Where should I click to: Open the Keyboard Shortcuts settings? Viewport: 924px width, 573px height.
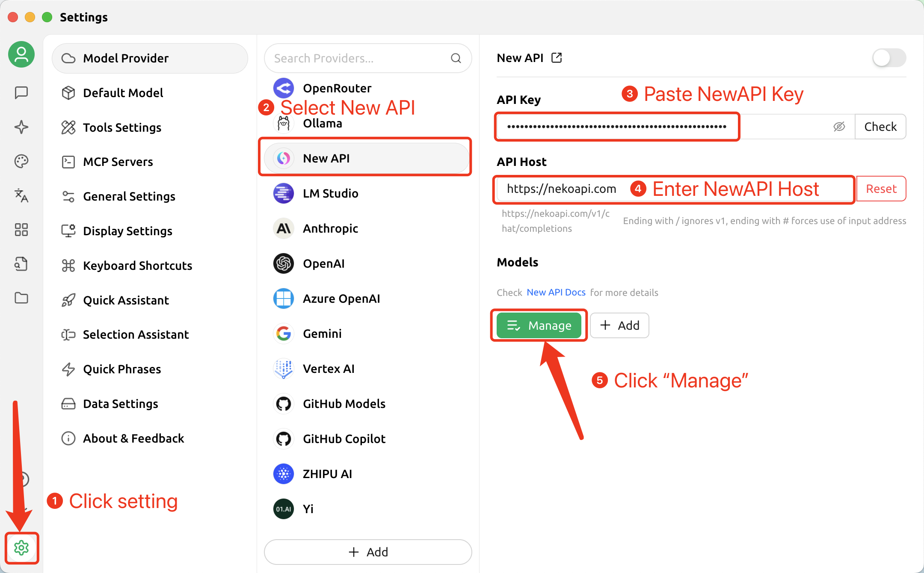pyautogui.click(x=137, y=266)
